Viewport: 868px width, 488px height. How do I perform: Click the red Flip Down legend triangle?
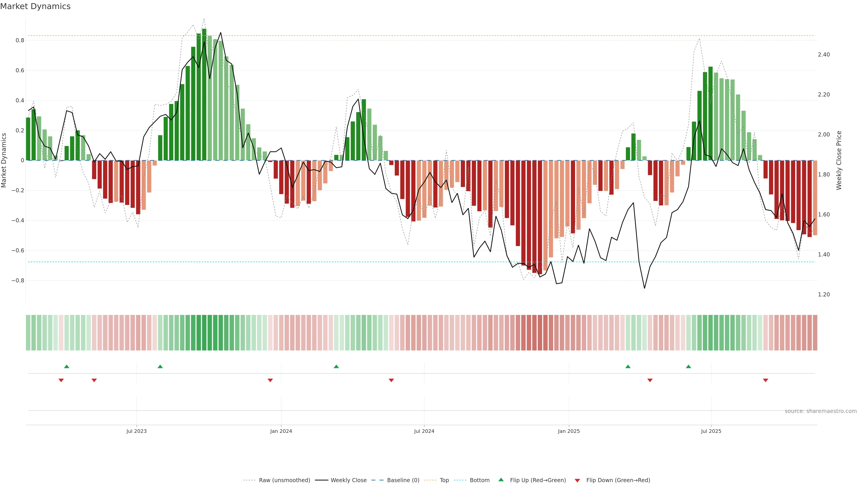coord(577,480)
